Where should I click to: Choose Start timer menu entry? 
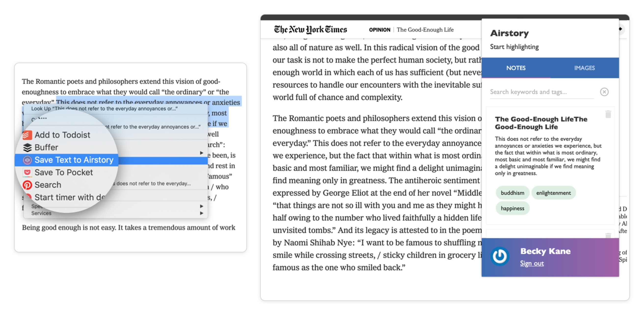pos(70,197)
